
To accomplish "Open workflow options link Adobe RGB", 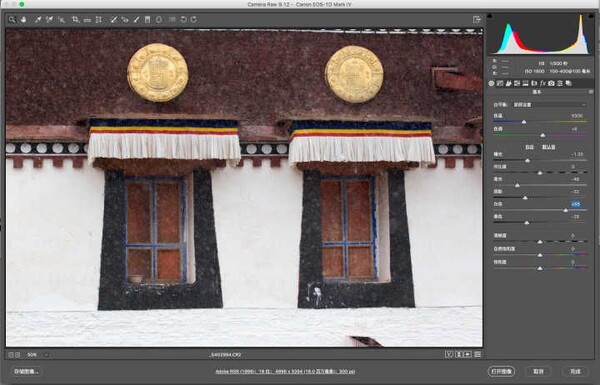I will coord(285,371).
